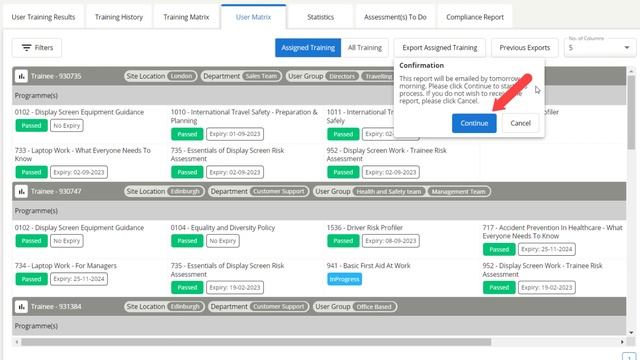Select 1010 - International Travel Safety course
This screenshot has width=640, height=360.
[244, 116]
